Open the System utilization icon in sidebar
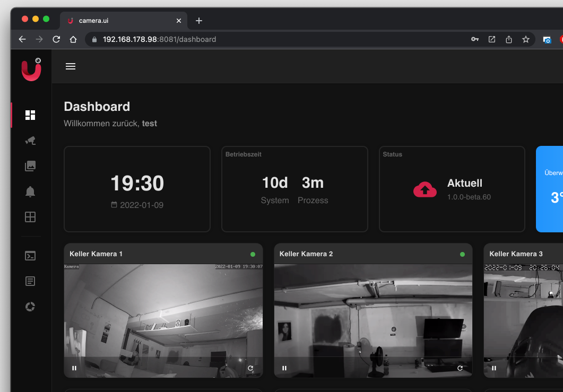The height and width of the screenshot is (392, 563). (x=30, y=307)
